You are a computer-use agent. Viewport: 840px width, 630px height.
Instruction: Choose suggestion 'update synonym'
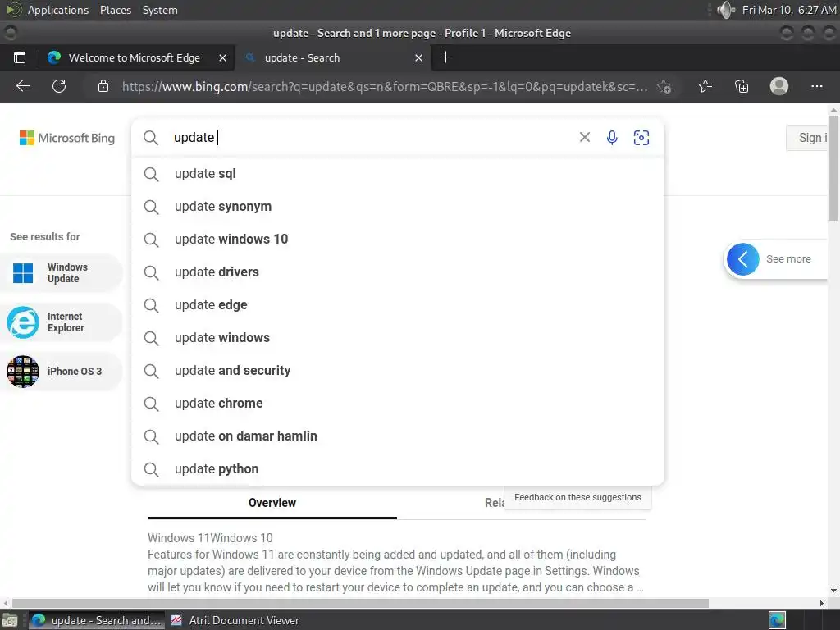pos(398,207)
